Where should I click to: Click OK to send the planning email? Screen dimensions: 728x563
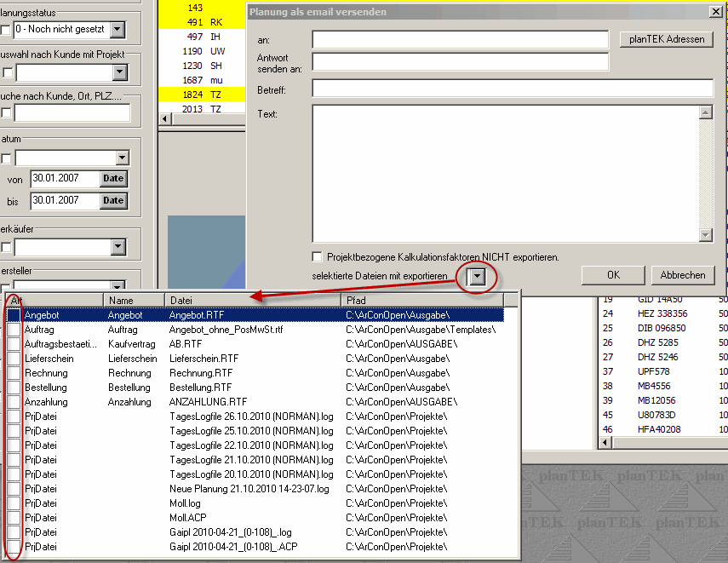click(613, 275)
